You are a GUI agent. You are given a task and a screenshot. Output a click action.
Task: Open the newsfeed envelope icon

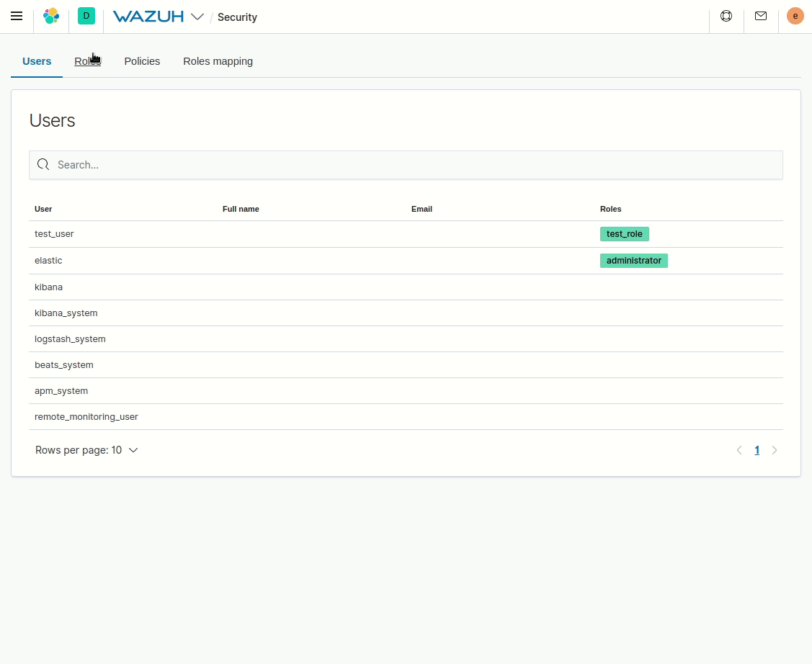coord(760,15)
